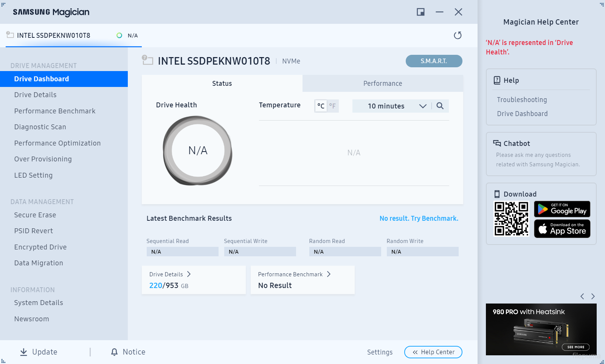The height and width of the screenshot is (364, 605).
Task: Click the App Store download badge
Action: point(562,229)
